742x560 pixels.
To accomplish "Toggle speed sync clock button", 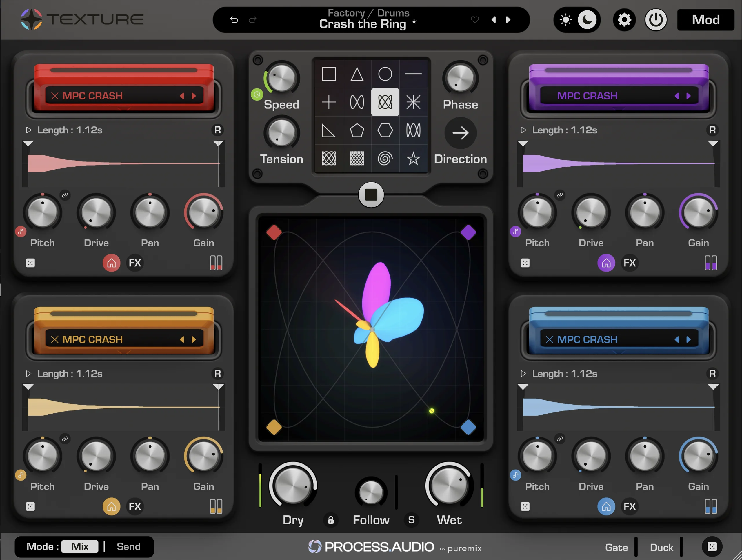I will coord(257,94).
